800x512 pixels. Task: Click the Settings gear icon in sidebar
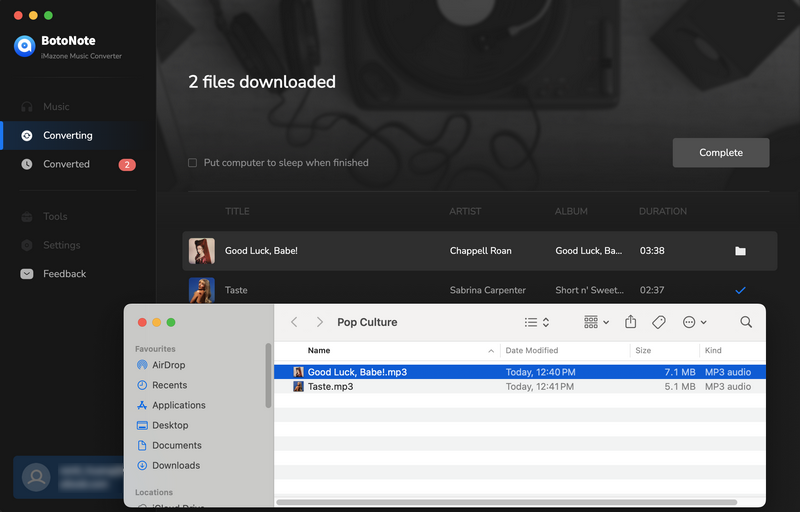27,245
